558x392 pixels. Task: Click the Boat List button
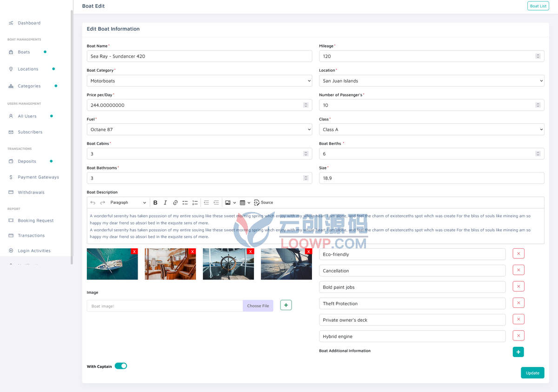[x=538, y=6]
